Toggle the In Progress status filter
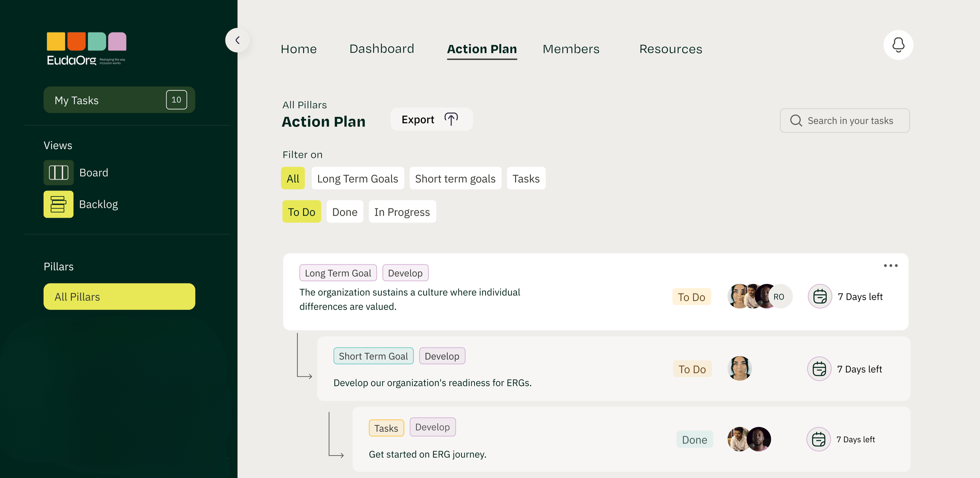 (402, 212)
